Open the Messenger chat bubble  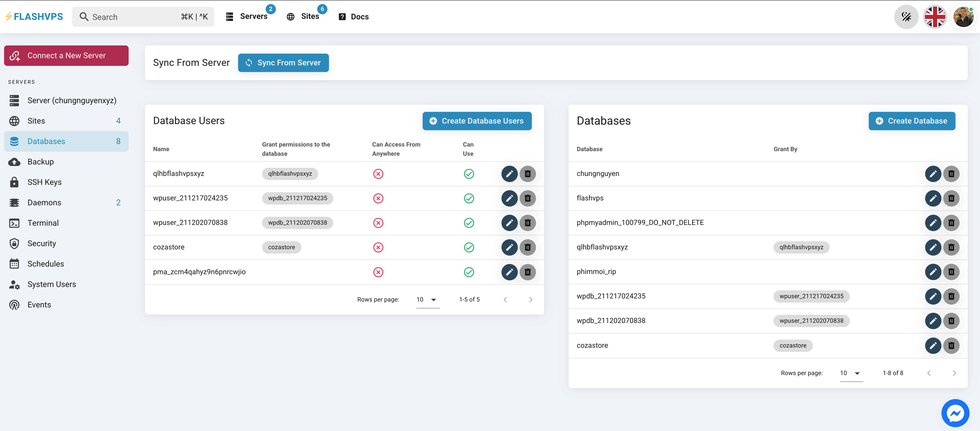[x=955, y=413]
